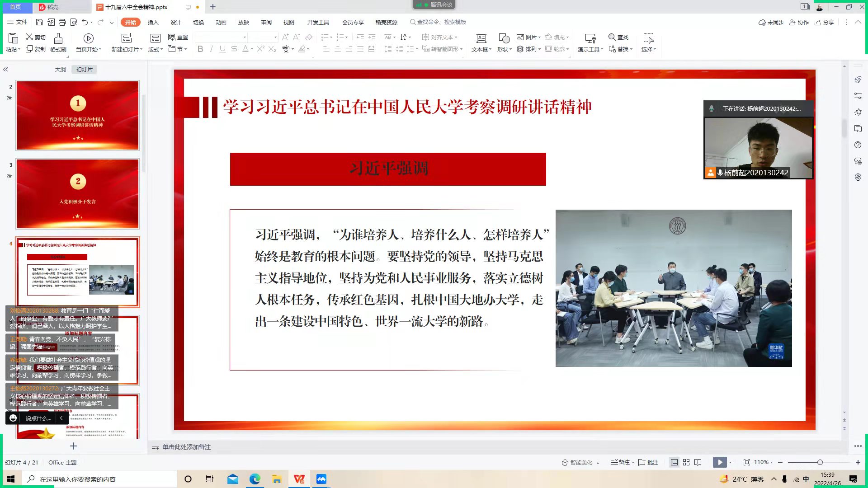The height and width of the screenshot is (488, 868).
Task: Click the save icon in quick access toolbar
Action: [x=39, y=22]
